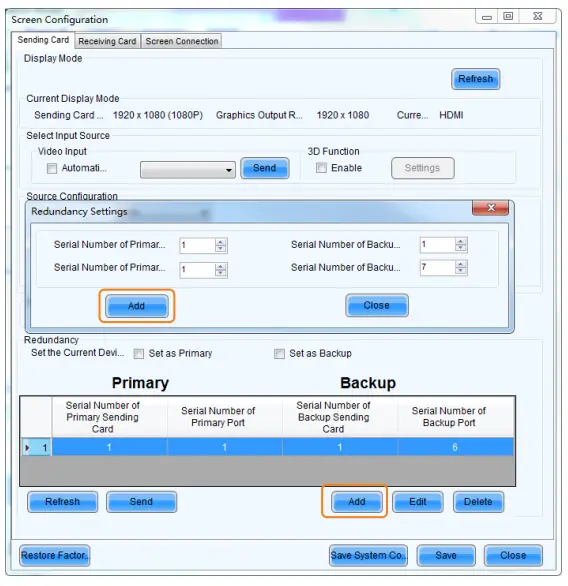Click the primary sending card serial number field
Viewport: 568px width, 586px height.
pyautogui.click(x=197, y=246)
